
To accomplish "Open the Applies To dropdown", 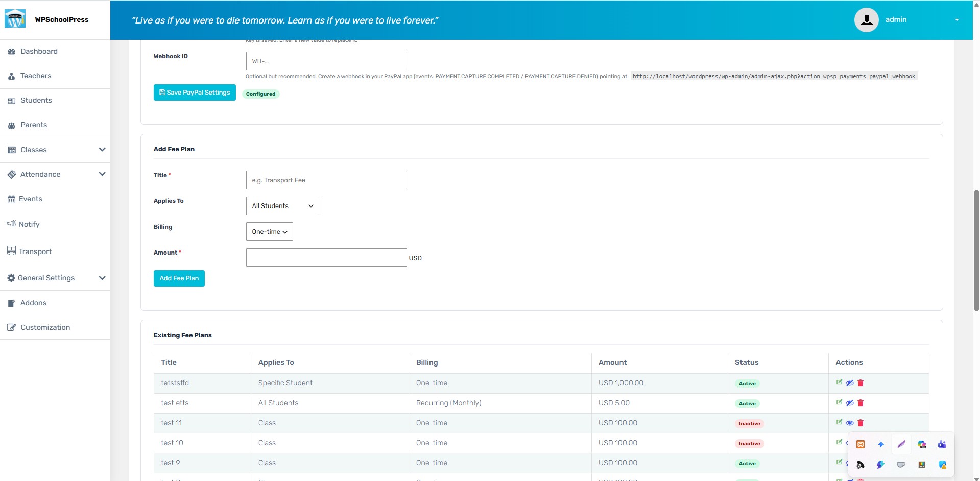I will coord(282,206).
